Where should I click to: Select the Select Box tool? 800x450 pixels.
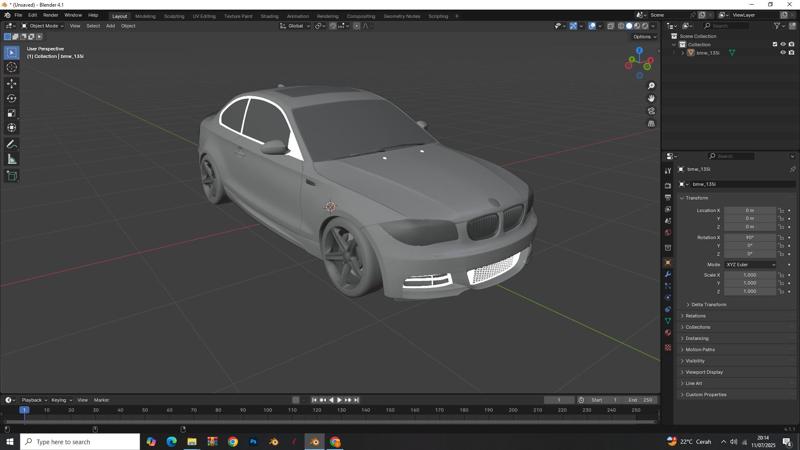click(x=12, y=53)
